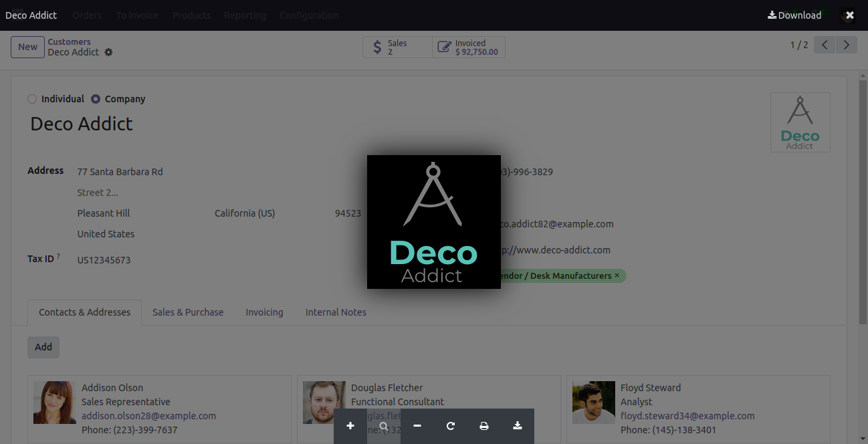Screen dimensions: 868x444
Task: Open Floyd Steward contact photo
Action: click(x=594, y=403)
